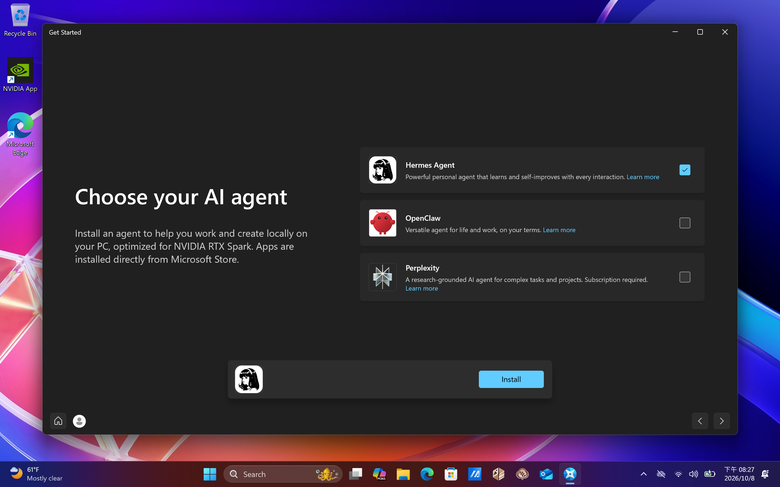
Task: Open Task View in taskbar
Action: (355, 474)
